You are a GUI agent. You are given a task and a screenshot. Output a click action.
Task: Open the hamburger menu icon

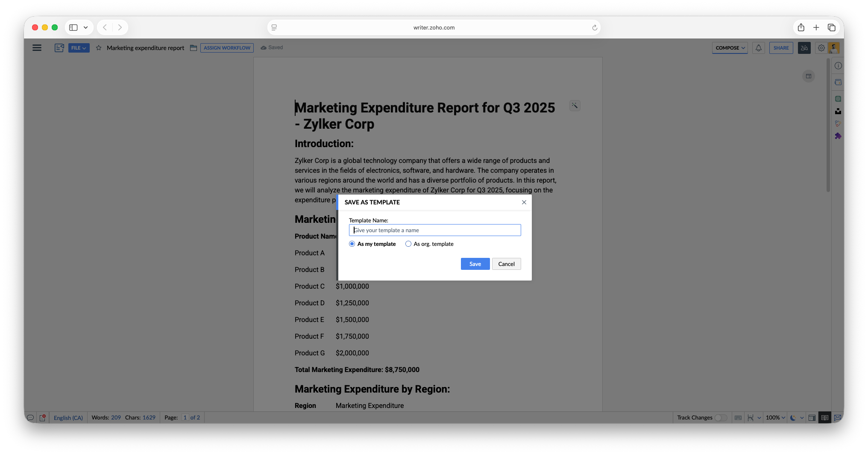37,48
